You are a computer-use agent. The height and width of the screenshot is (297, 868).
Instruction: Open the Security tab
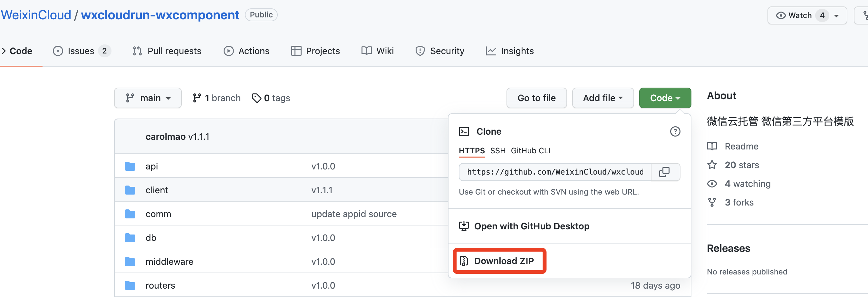440,51
